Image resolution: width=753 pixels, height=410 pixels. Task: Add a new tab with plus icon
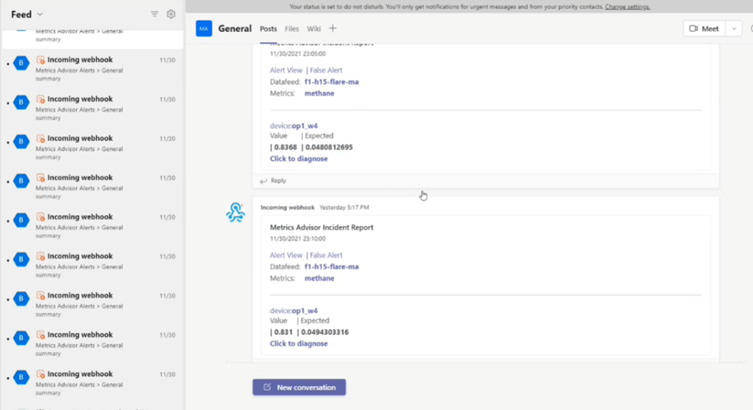332,28
